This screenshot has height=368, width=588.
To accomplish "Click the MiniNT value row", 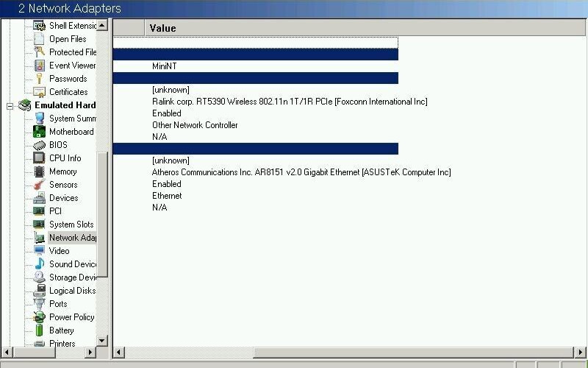I will [164, 66].
